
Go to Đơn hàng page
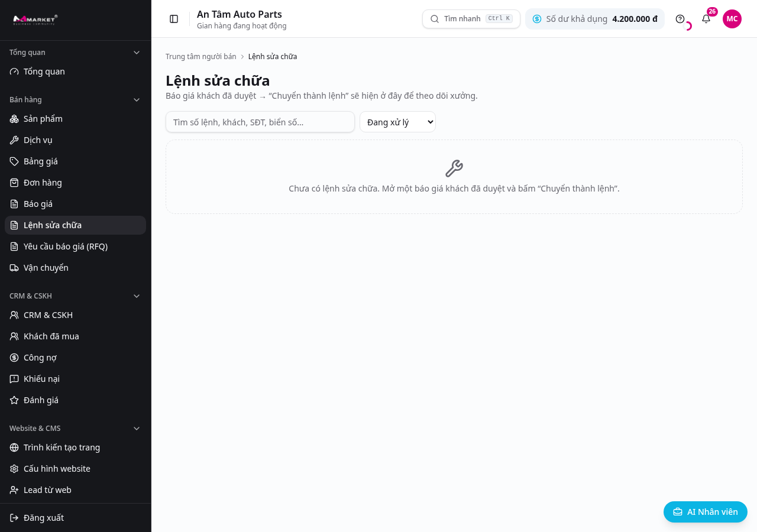click(x=75, y=183)
